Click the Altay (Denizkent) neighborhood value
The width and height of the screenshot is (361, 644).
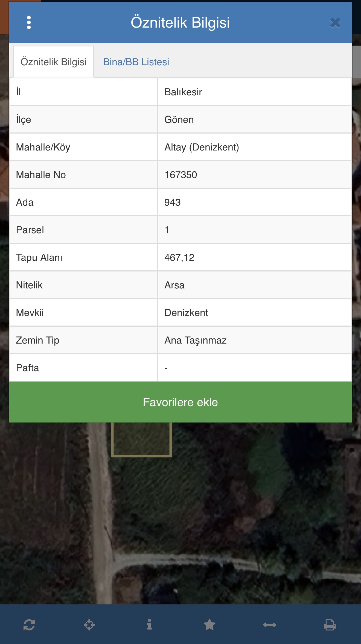point(202,147)
